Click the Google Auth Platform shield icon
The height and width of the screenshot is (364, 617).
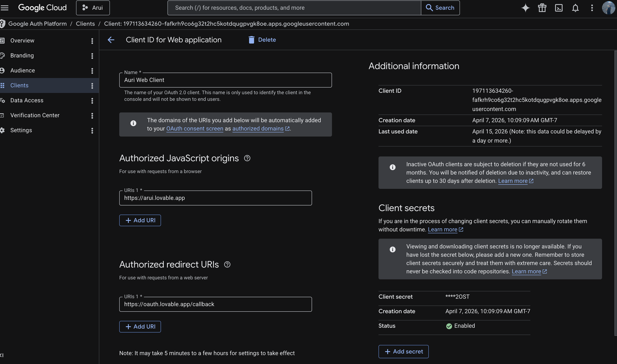[2, 24]
